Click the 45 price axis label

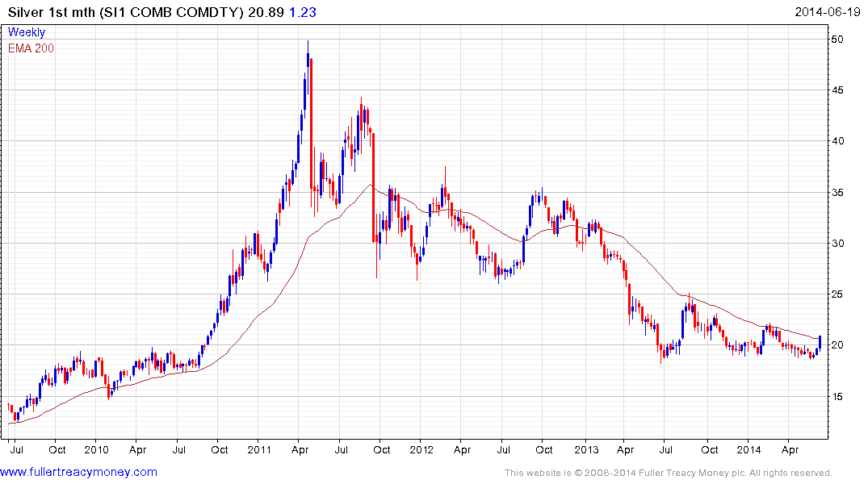click(x=837, y=90)
